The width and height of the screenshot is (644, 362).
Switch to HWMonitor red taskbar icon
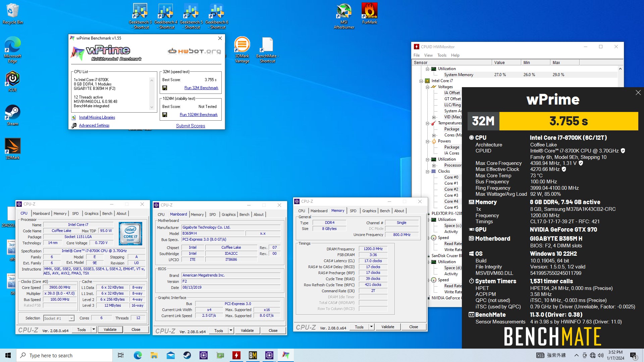pos(236,355)
